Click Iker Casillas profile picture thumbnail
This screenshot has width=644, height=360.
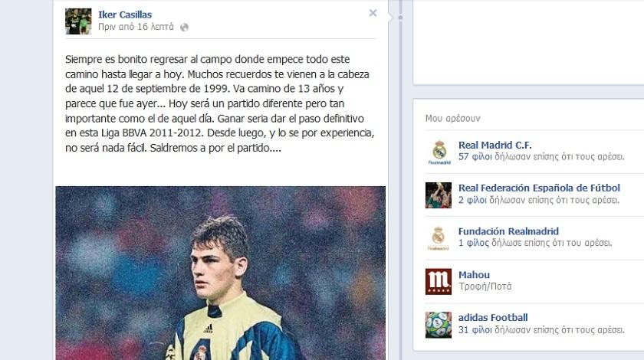(78, 21)
